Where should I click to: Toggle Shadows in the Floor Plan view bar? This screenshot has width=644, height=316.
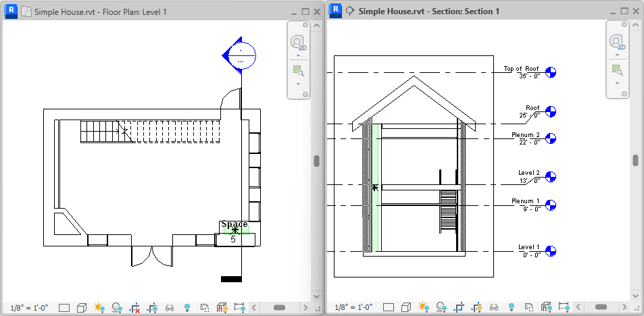(117, 307)
